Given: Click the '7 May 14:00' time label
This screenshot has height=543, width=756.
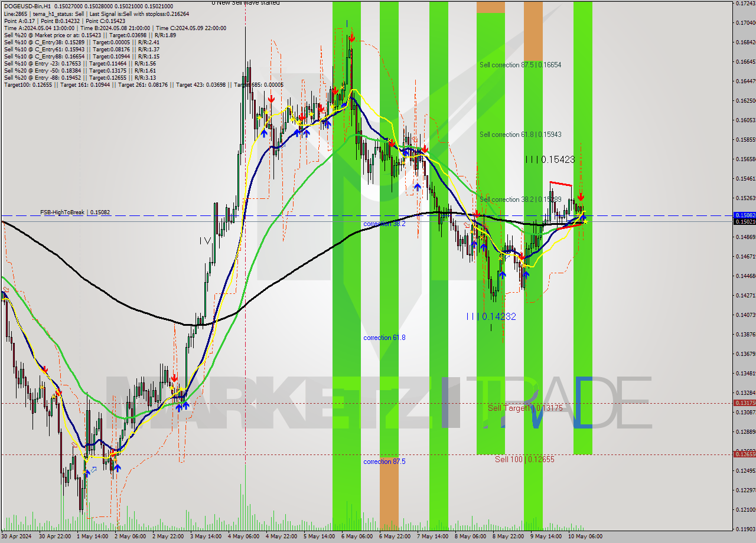Looking at the screenshot, I should tap(433, 537).
